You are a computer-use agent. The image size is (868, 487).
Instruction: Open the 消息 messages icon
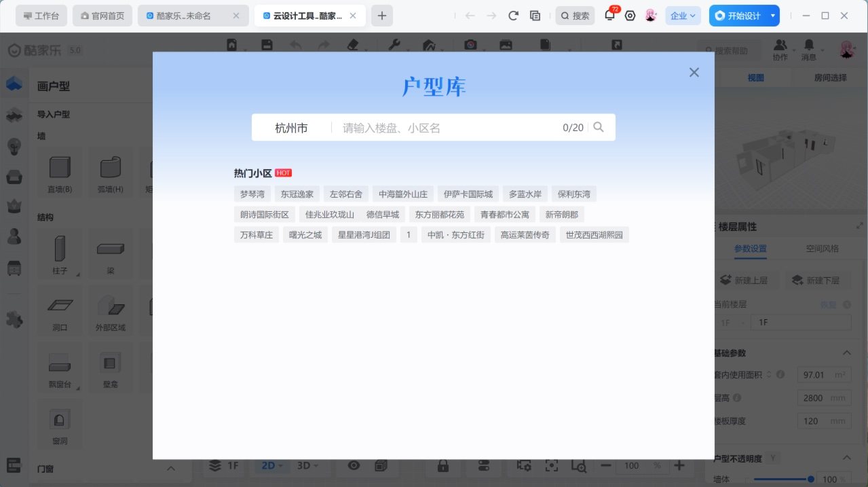[809, 49]
